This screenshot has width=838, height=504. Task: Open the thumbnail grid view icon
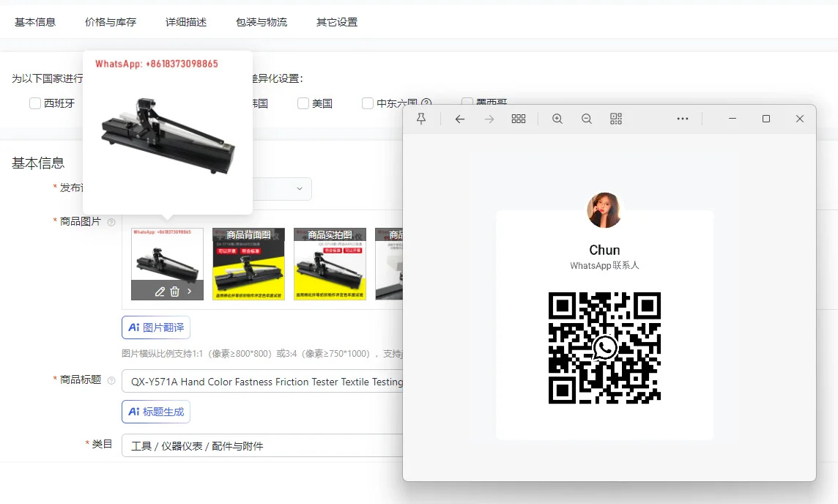pos(519,119)
